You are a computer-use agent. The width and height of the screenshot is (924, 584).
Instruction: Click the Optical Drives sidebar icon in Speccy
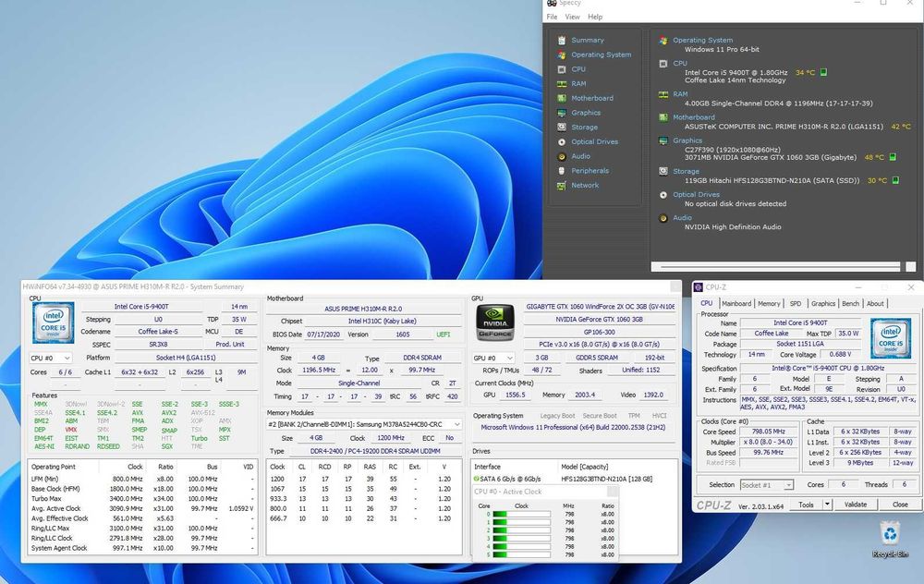coord(562,142)
